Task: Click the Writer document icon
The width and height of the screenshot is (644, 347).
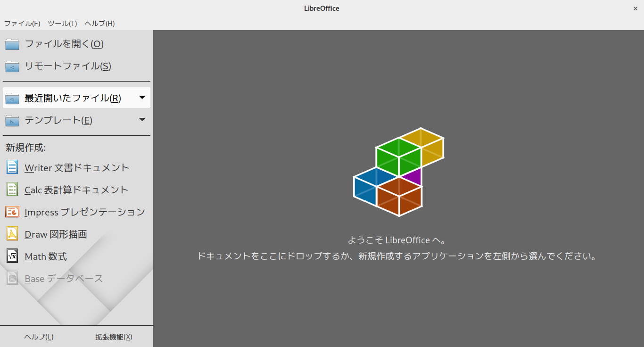Action: pos(12,167)
